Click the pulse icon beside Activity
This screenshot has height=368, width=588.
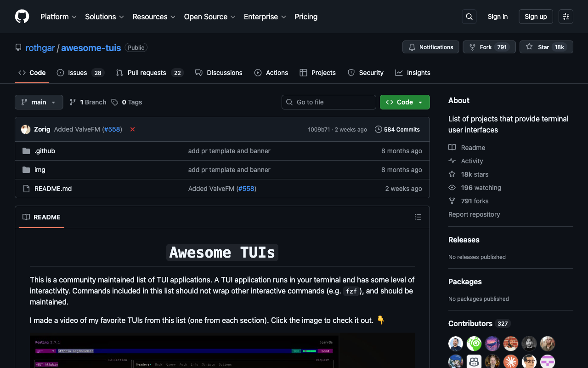[x=452, y=161]
